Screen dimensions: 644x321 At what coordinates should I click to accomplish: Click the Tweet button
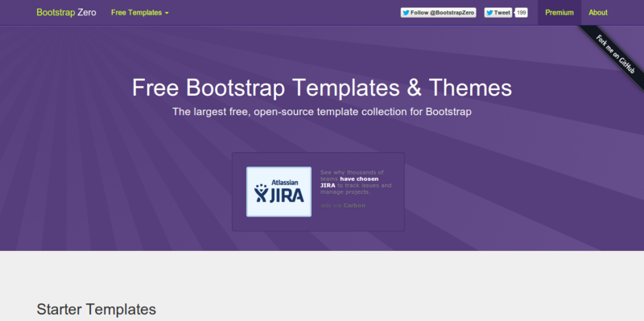pyautogui.click(x=498, y=13)
